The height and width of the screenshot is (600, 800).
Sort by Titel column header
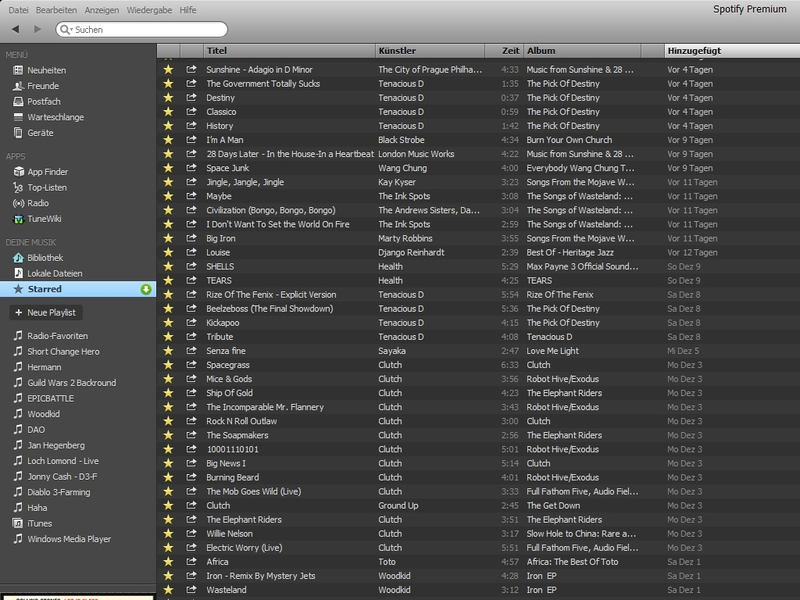(x=289, y=51)
